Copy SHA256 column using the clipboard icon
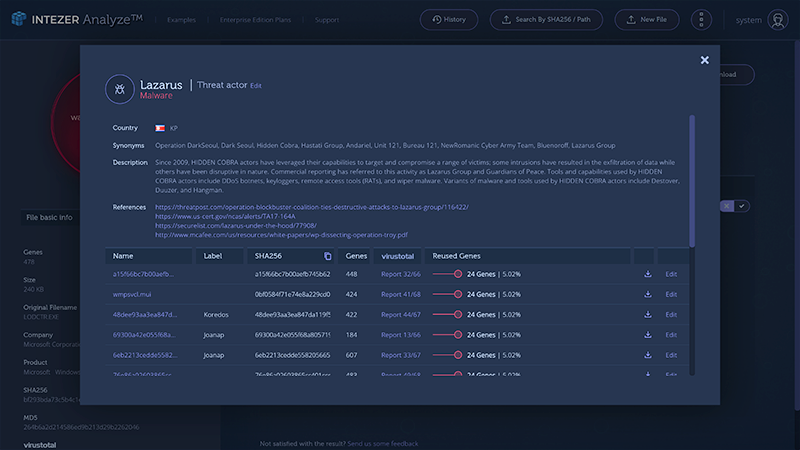This screenshot has height=450, width=800. (328, 256)
